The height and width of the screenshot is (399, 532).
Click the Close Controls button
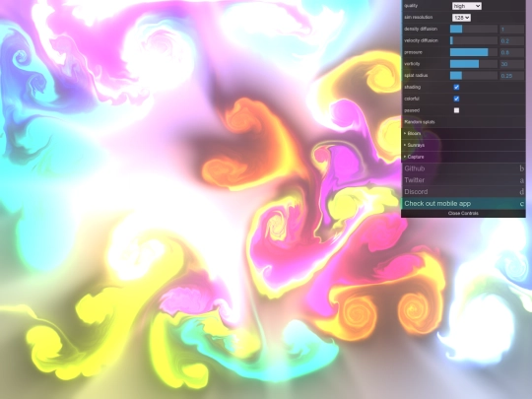tap(463, 214)
